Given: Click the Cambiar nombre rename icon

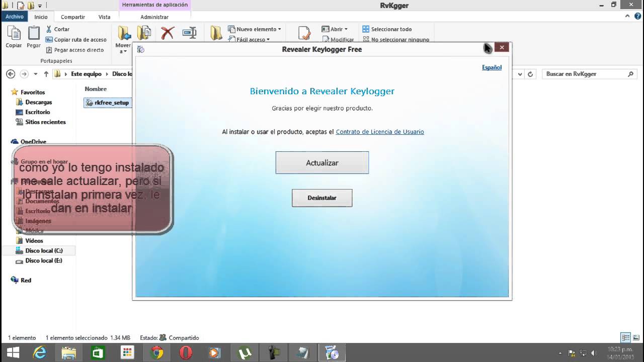Looking at the screenshot, I should click(189, 33).
